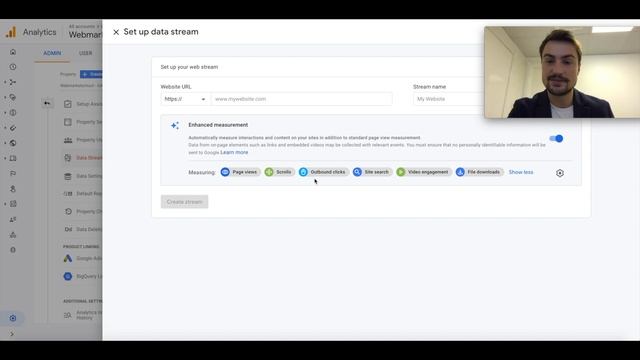This screenshot has height=360, width=640.
Task: Open the Admin gear in sidebar
Action: click(13, 318)
